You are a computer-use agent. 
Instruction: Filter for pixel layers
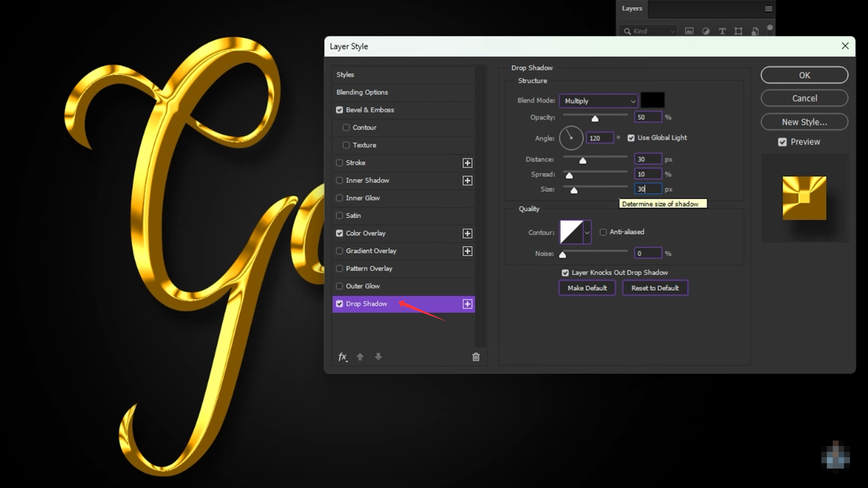click(689, 31)
